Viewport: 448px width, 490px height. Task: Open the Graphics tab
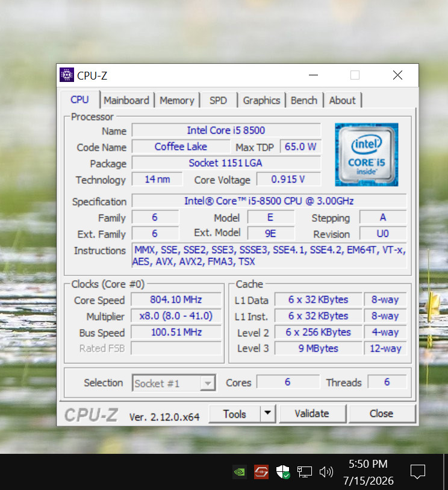click(x=261, y=100)
